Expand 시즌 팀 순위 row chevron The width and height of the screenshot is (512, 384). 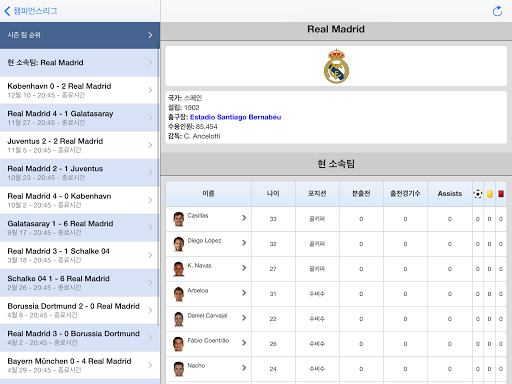coord(150,35)
